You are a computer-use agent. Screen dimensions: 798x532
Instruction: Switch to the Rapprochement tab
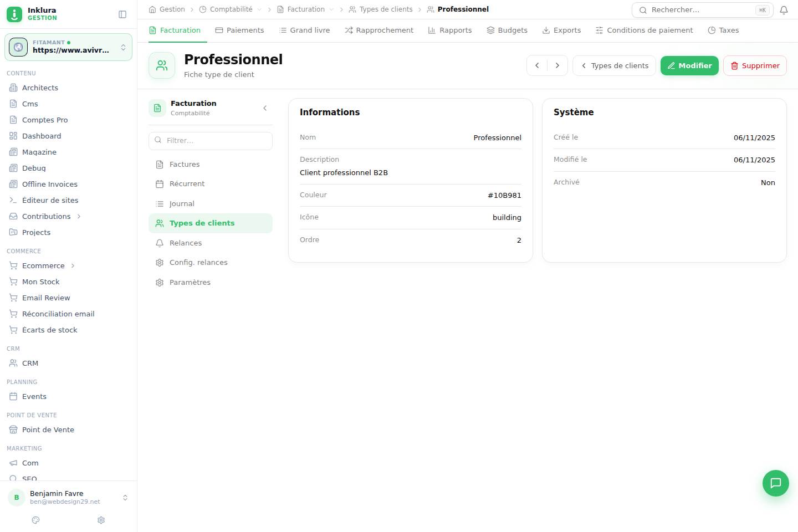[379, 30]
